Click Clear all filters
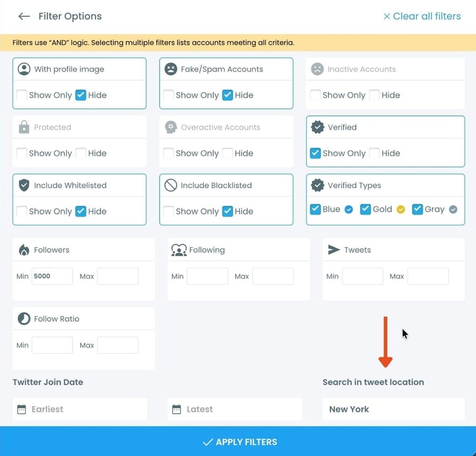This screenshot has width=476, height=456. click(422, 16)
